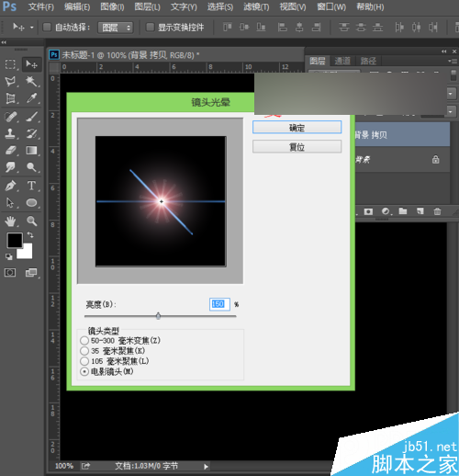Create new group folder icon
This screenshot has height=476, width=459.
click(403, 211)
